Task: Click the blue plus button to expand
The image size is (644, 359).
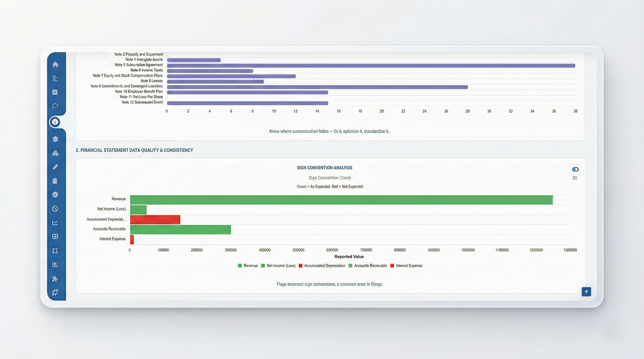Action: tap(586, 292)
